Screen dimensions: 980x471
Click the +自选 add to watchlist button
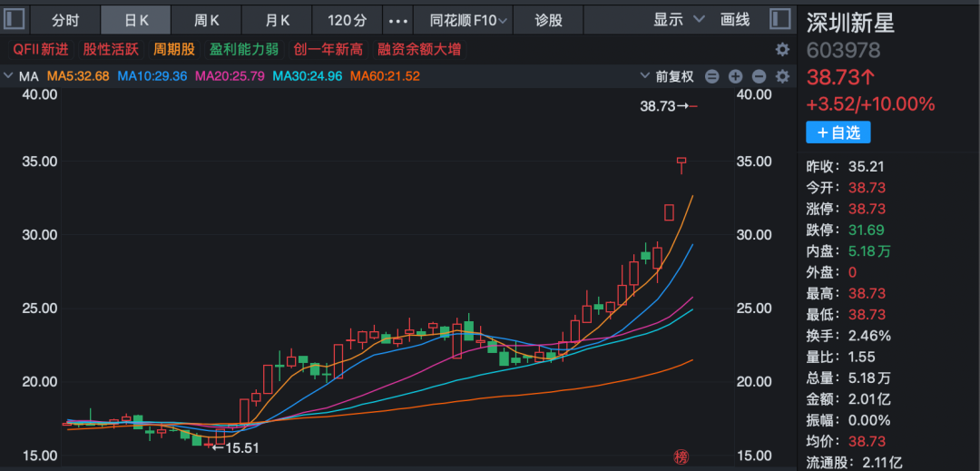point(838,132)
